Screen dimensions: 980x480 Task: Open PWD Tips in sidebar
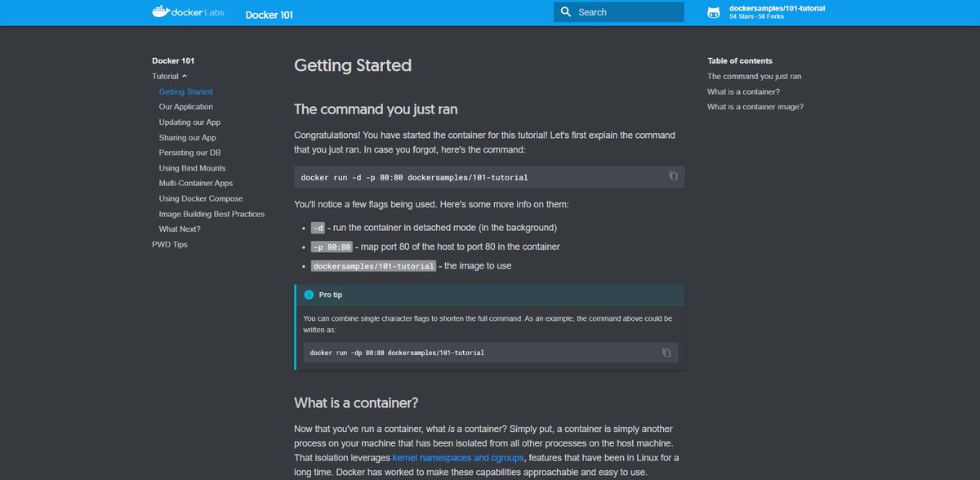point(170,244)
